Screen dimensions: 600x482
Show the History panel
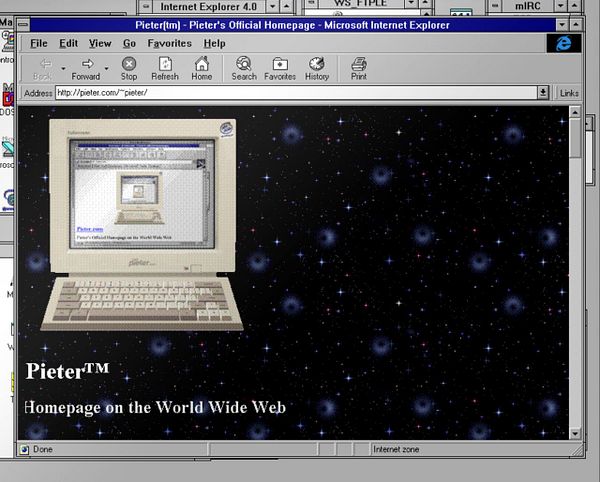pyautogui.click(x=317, y=69)
